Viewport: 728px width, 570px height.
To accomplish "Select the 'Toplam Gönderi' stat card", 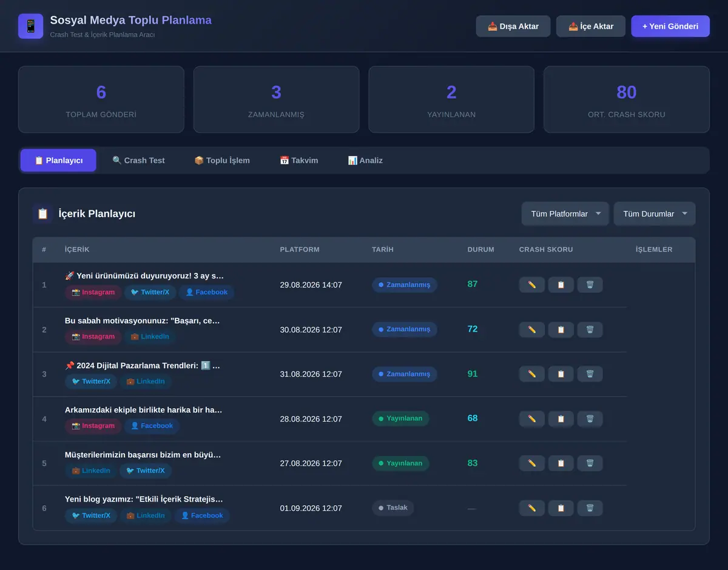I will pyautogui.click(x=101, y=99).
